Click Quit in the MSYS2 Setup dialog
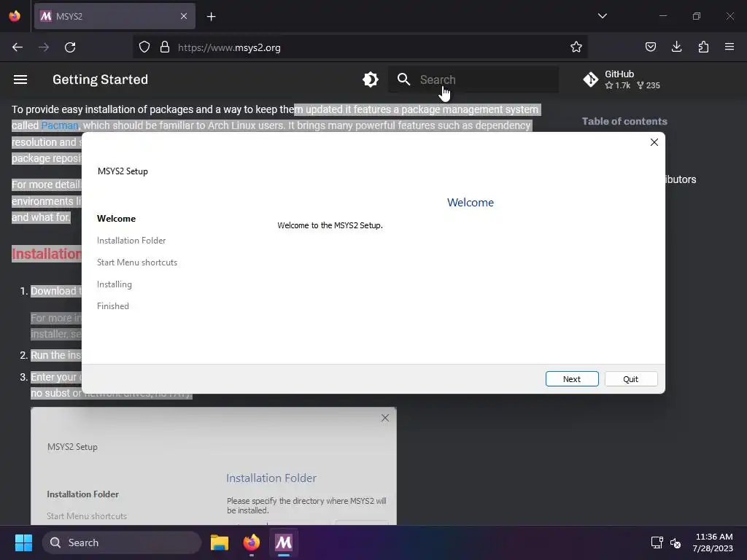This screenshot has height=560, width=747. (x=631, y=379)
